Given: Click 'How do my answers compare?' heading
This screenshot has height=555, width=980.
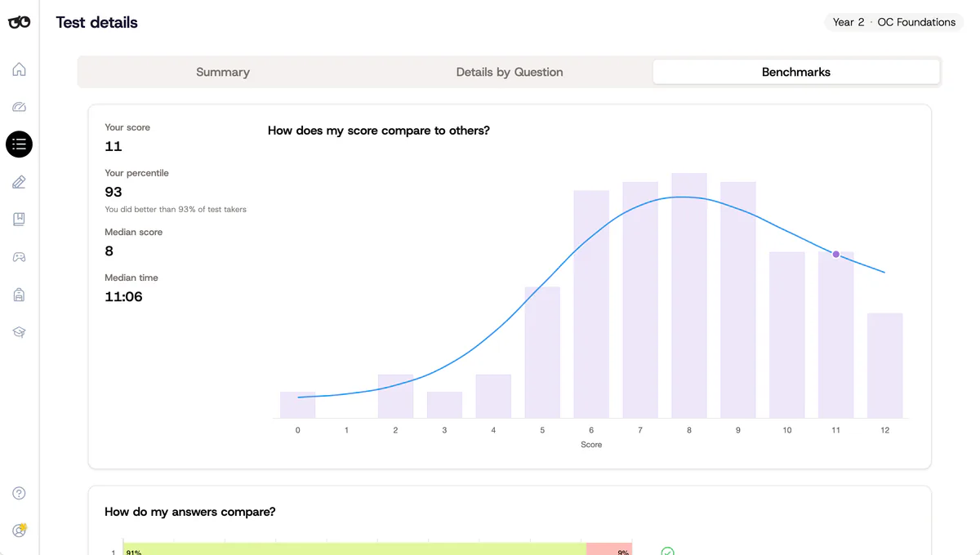Looking at the screenshot, I should tap(190, 512).
